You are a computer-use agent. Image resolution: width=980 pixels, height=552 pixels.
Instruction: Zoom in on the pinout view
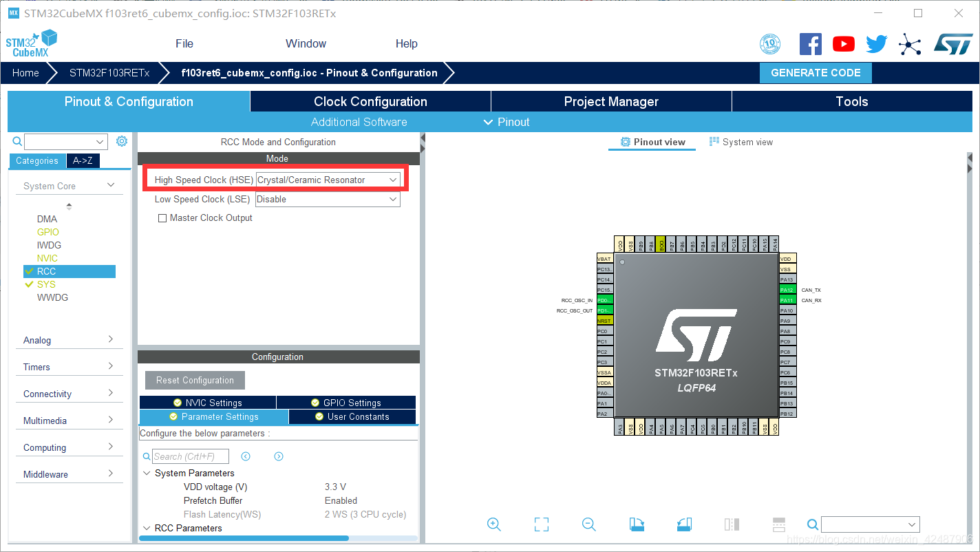tap(493, 524)
